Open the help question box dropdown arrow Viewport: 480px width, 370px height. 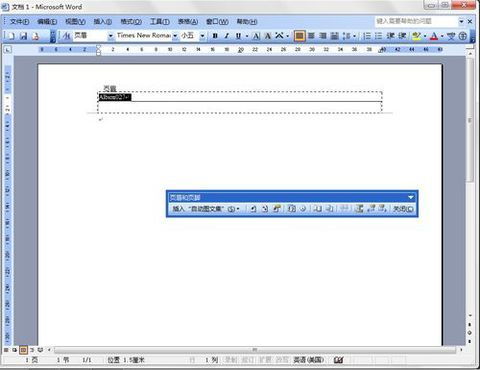click(x=461, y=21)
